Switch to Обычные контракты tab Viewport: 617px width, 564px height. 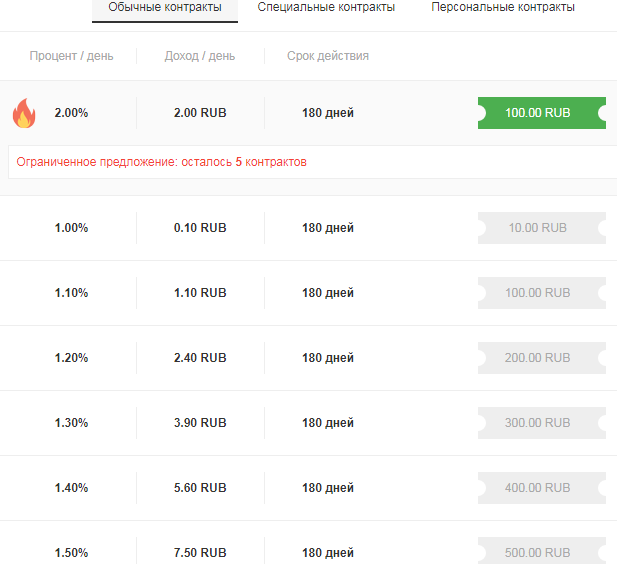tap(165, 8)
